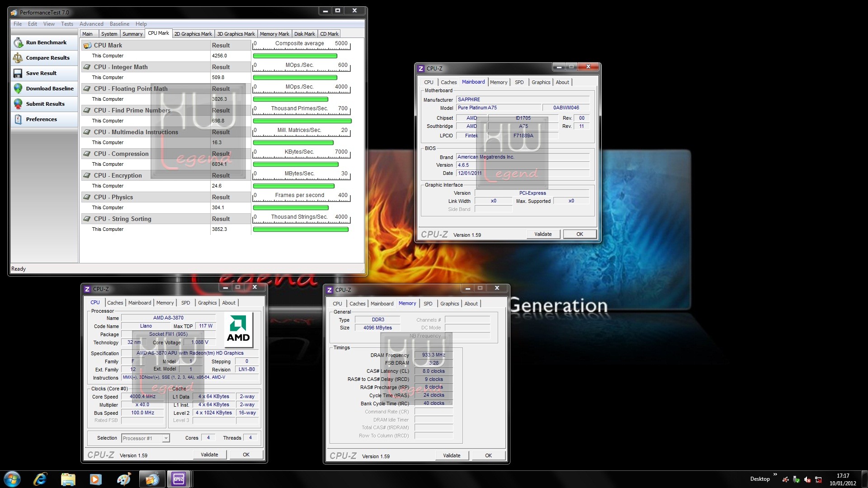
Task: Click the motherboard model Pure Platinum A75 field
Action: tap(499, 108)
